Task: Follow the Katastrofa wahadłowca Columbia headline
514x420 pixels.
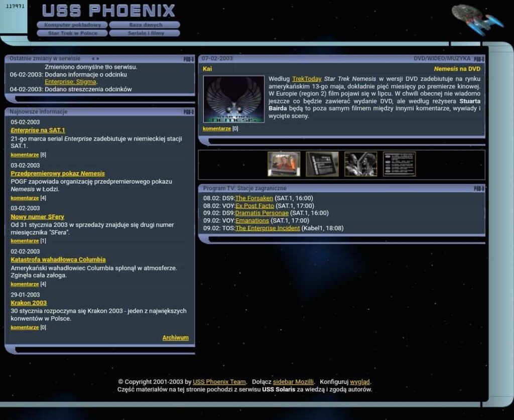Action: click(58, 259)
